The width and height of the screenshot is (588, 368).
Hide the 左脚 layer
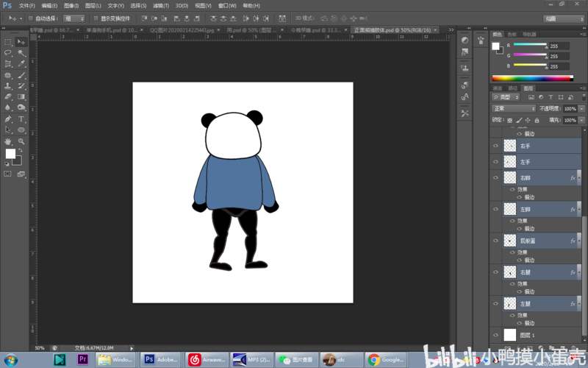point(495,209)
